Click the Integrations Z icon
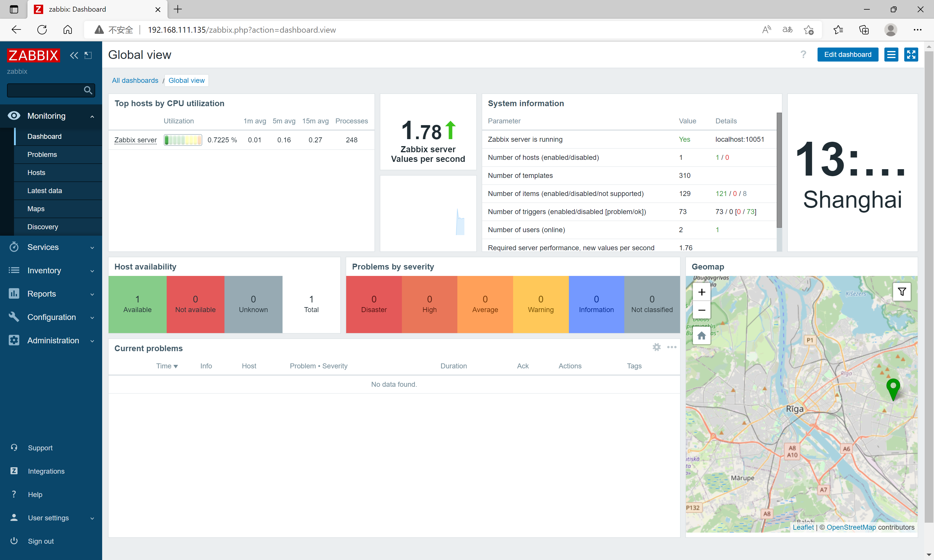This screenshot has height=560, width=934. [14, 471]
